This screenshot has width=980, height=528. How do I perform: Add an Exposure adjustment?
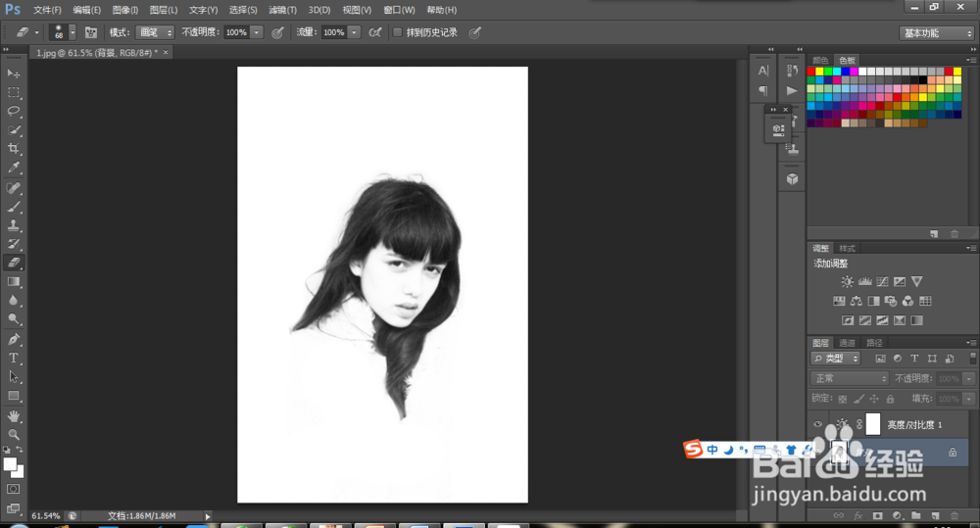point(900,282)
